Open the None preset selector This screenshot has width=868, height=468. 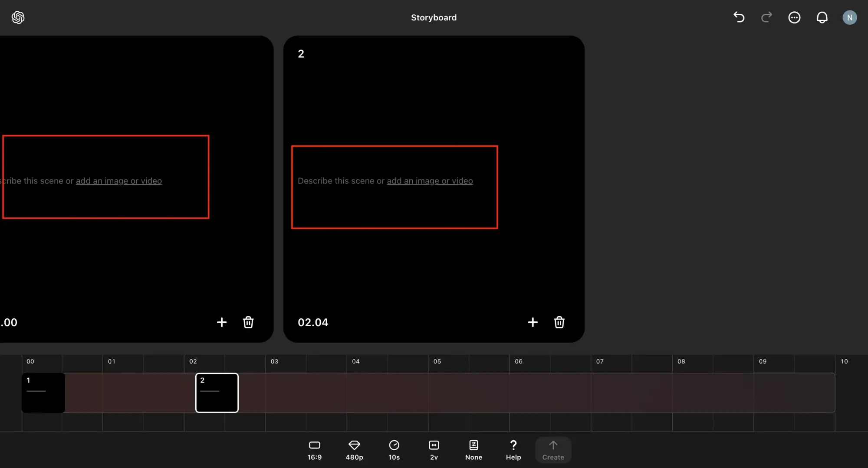click(x=473, y=450)
